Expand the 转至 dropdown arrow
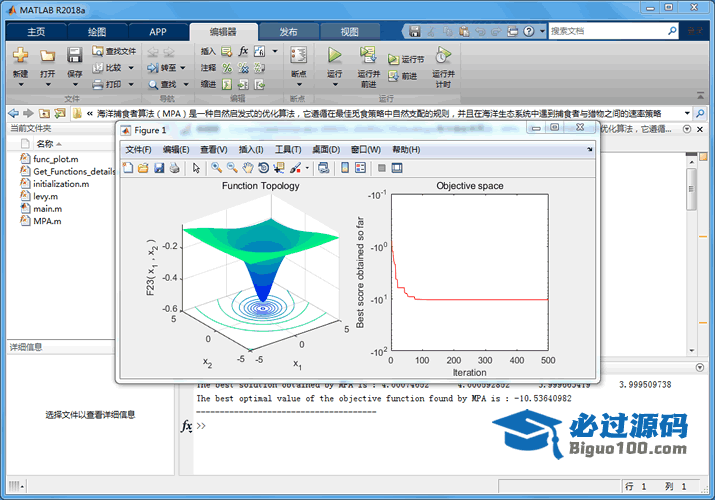 (x=183, y=68)
